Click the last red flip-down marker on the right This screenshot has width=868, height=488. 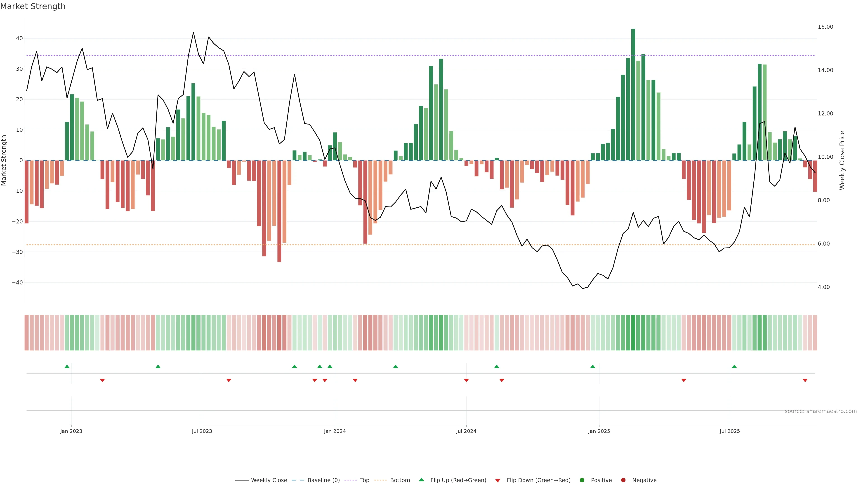coord(805,380)
